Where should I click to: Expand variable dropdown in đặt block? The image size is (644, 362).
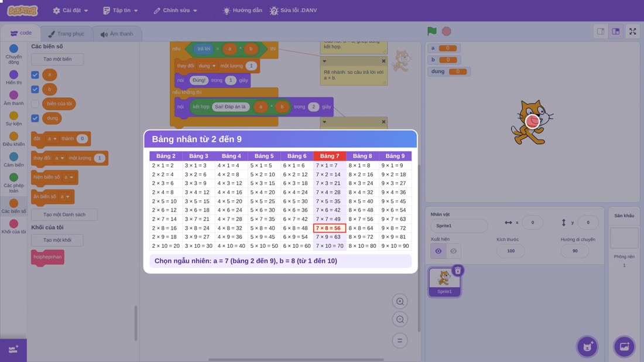pyautogui.click(x=52, y=138)
